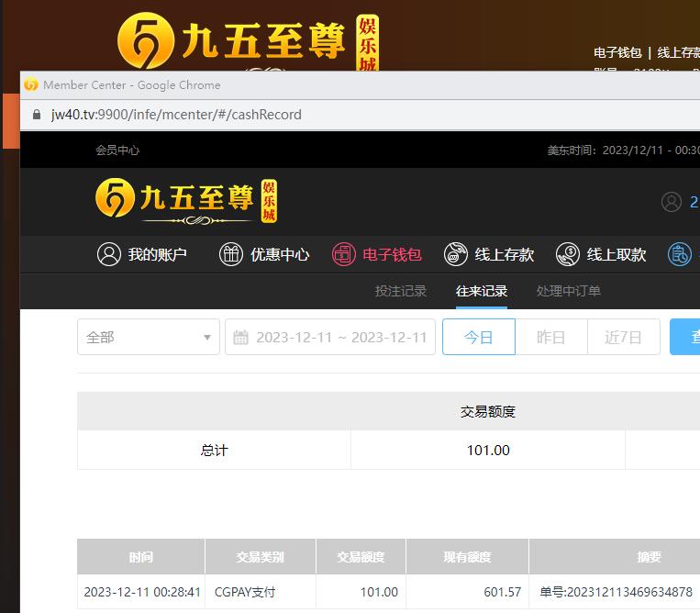Click the 101.00 total in summary table

488,450
